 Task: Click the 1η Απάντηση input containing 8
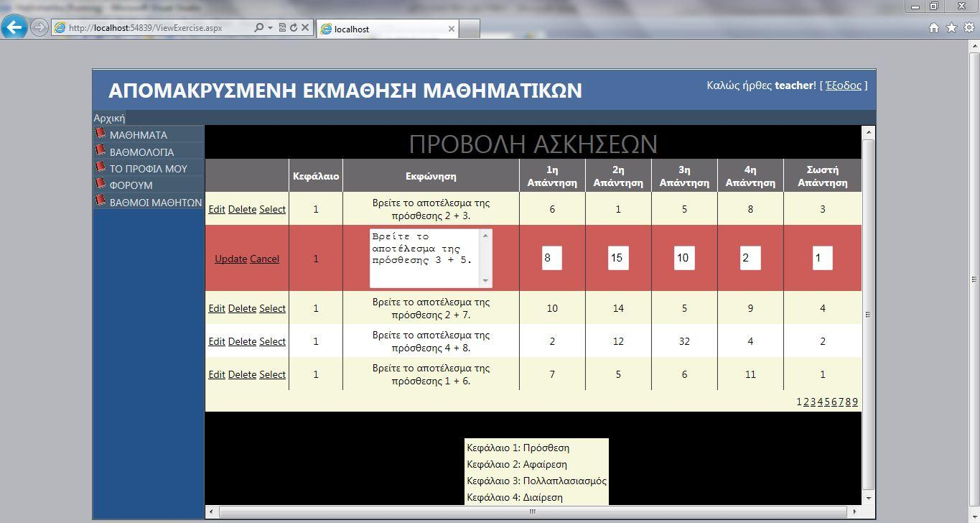click(x=552, y=258)
